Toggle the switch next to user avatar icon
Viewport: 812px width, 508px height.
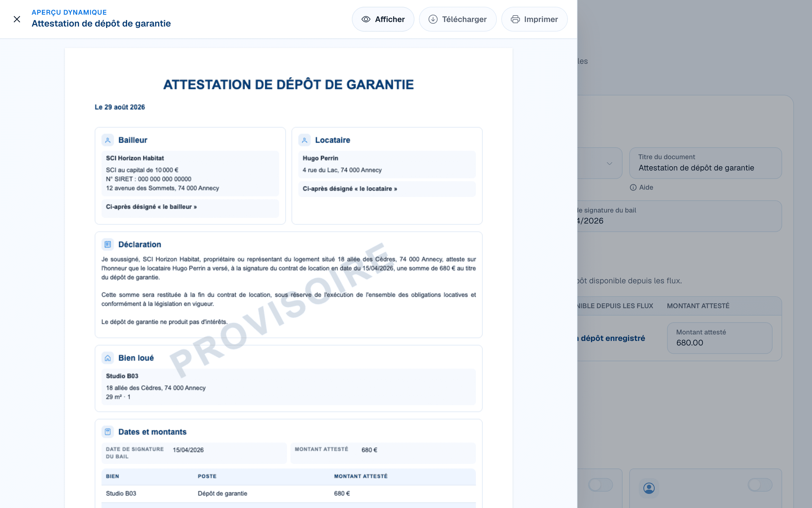[x=760, y=485]
